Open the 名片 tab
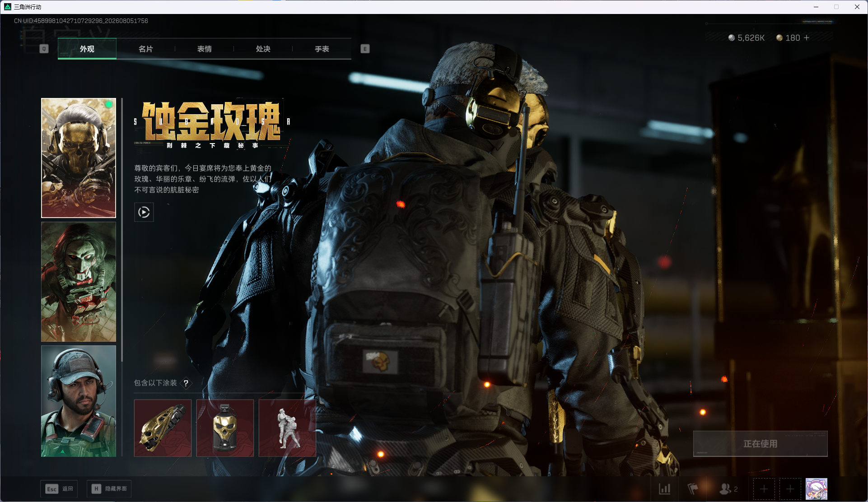868x502 pixels. pos(146,49)
